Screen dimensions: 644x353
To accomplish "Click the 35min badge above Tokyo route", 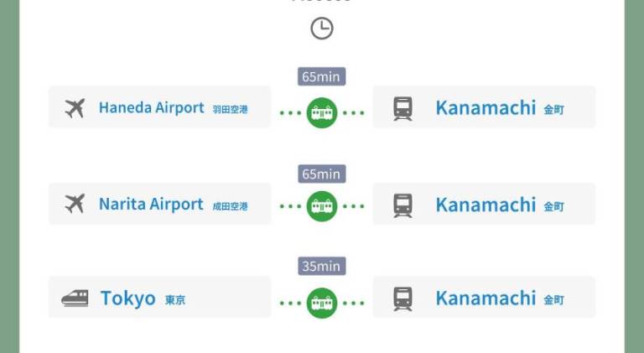I will [322, 267].
